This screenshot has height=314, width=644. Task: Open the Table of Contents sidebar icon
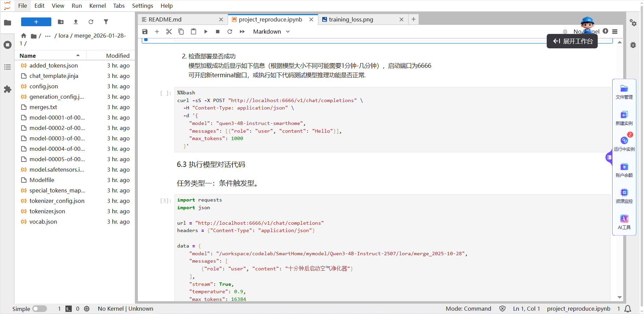coord(7,67)
